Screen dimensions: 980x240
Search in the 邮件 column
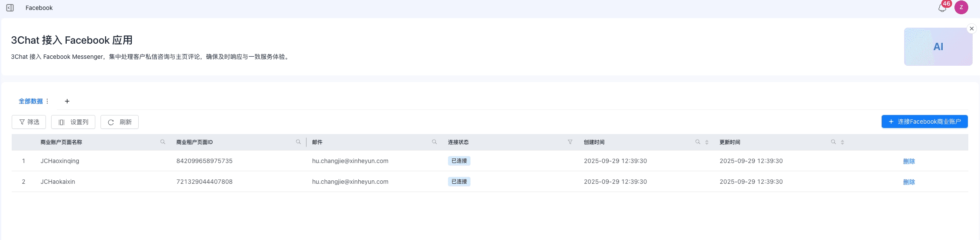[x=435, y=142]
